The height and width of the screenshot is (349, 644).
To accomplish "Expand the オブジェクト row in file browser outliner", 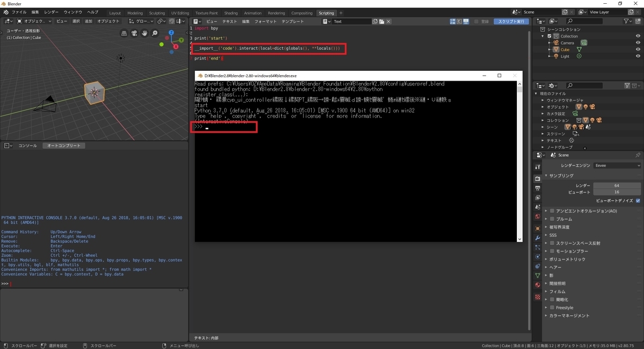I will [x=543, y=107].
